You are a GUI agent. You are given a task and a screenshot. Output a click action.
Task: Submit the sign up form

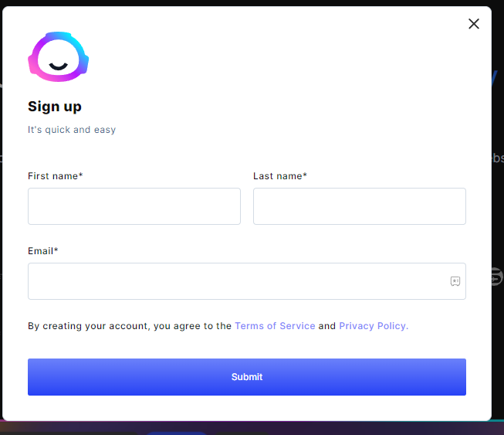246,377
